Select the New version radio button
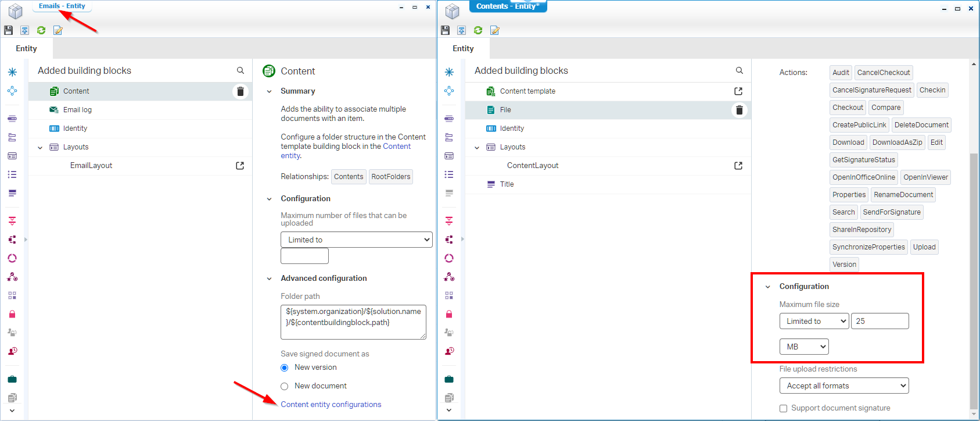 [285, 368]
